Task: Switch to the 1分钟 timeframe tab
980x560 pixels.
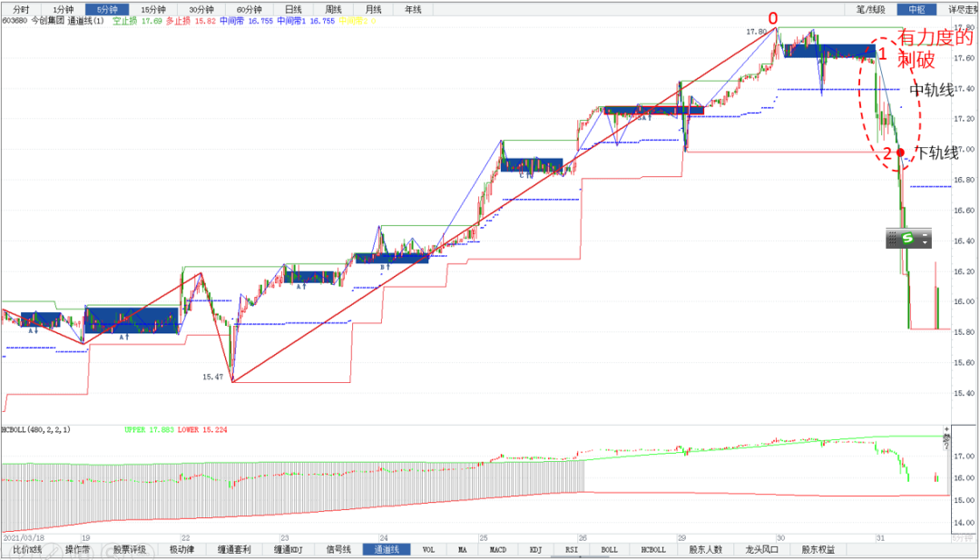Action: pyautogui.click(x=64, y=9)
